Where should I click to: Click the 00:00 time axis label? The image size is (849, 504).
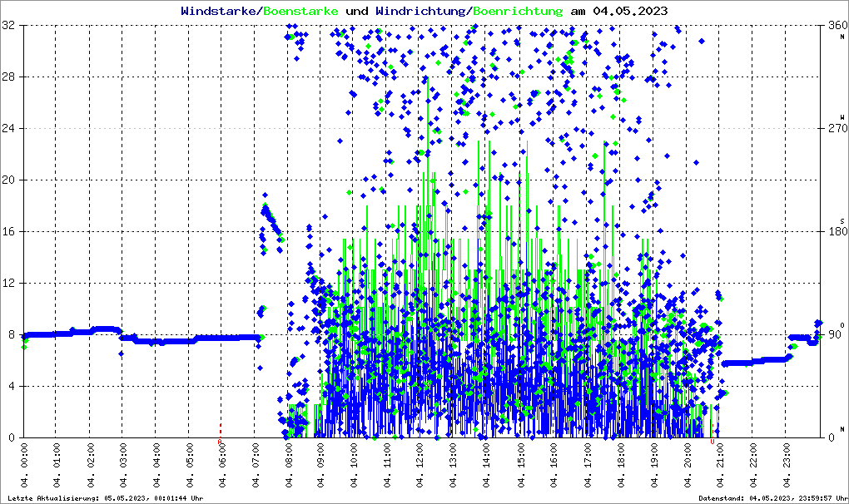[24, 466]
